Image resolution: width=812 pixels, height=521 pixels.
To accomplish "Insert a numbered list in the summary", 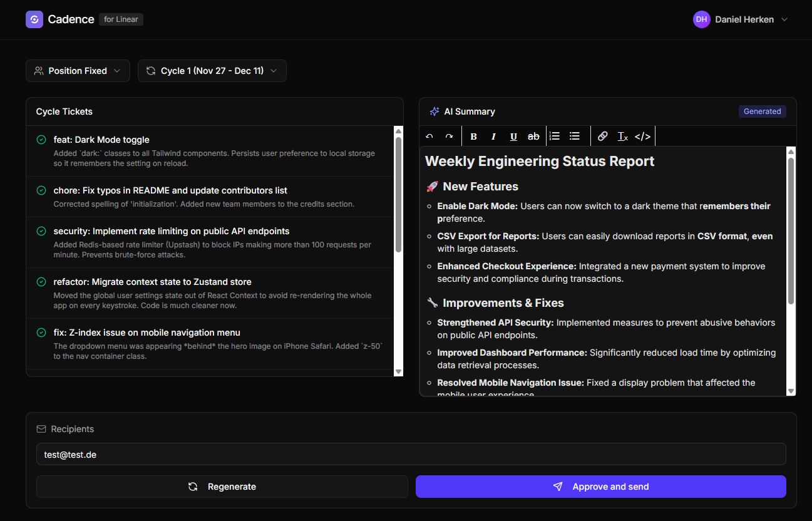I will pos(555,136).
